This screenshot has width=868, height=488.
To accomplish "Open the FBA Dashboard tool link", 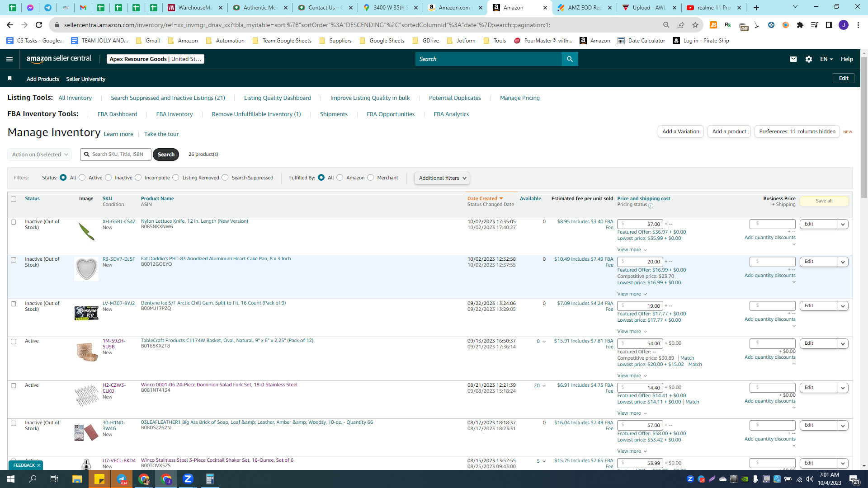I will pos(117,114).
